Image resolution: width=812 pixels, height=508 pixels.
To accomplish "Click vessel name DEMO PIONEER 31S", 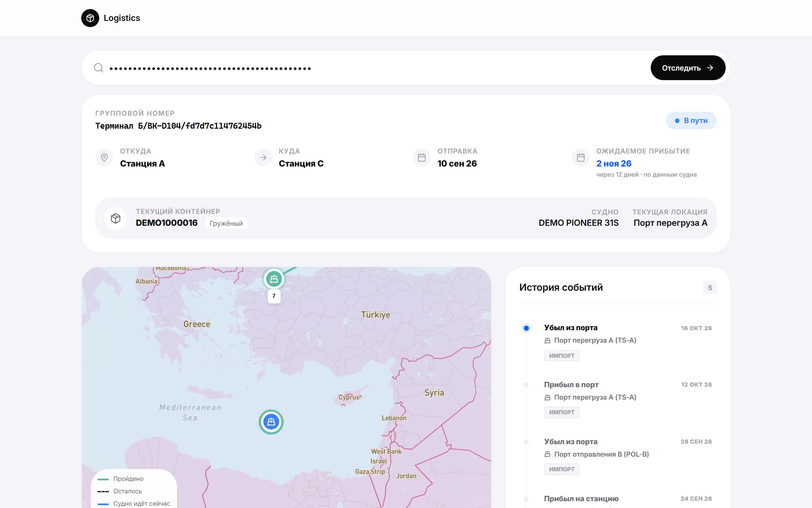I will 579,223.
